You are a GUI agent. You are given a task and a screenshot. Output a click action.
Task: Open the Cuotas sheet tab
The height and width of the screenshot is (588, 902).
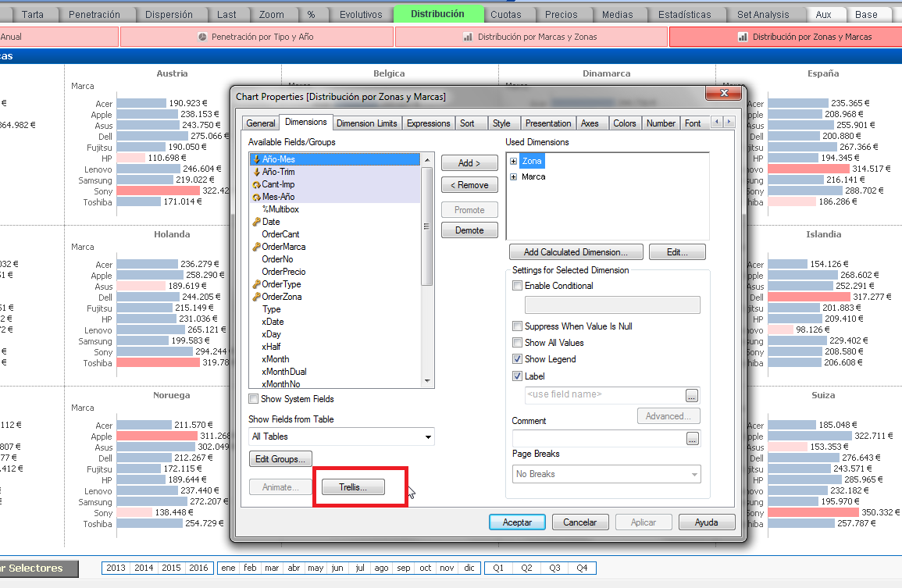click(x=506, y=15)
